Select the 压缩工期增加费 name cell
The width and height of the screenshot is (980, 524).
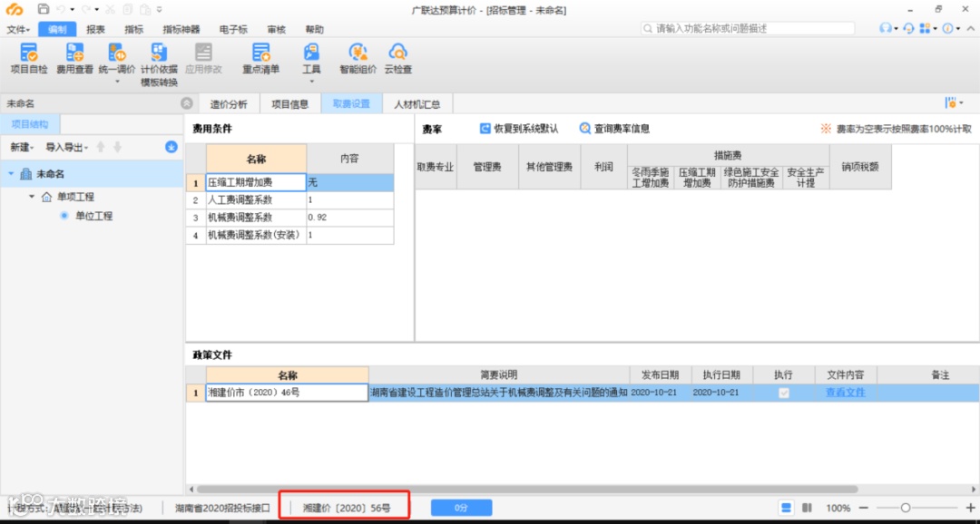pyautogui.click(x=256, y=182)
